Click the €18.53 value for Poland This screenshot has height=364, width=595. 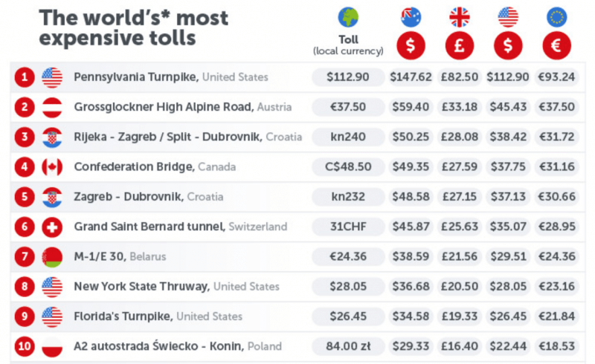(x=556, y=346)
